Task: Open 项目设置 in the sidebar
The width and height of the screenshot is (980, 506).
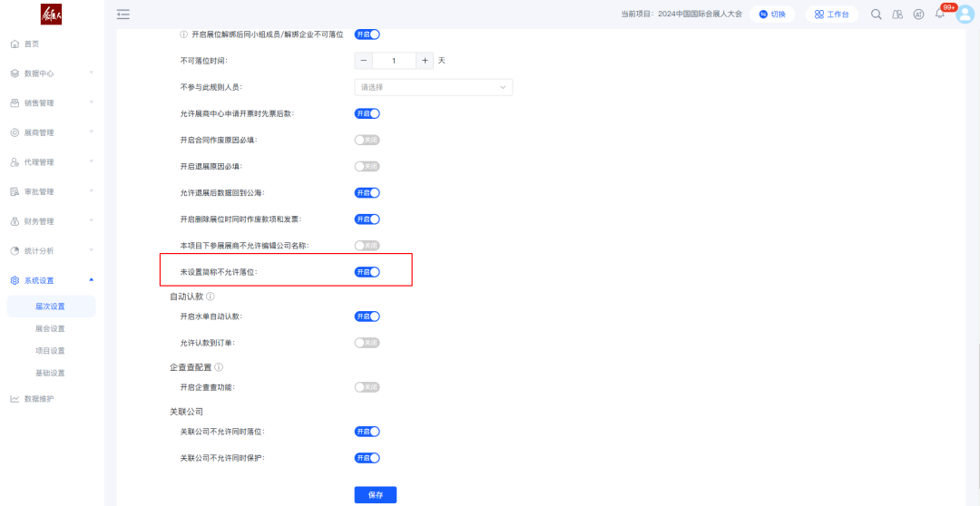Action: (50, 351)
